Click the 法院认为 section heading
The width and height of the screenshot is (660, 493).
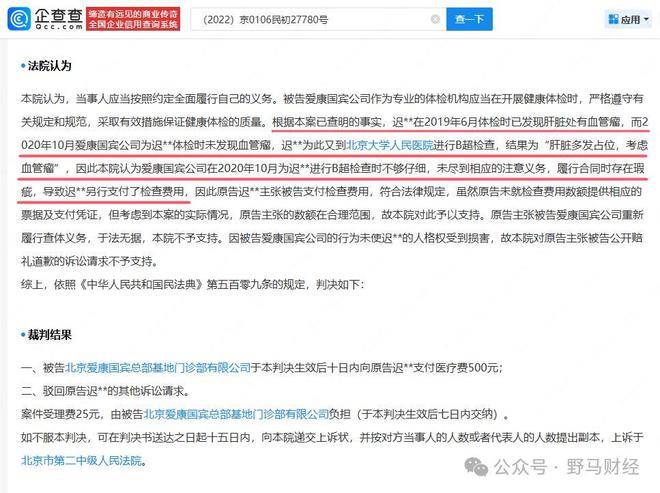coord(50,66)
